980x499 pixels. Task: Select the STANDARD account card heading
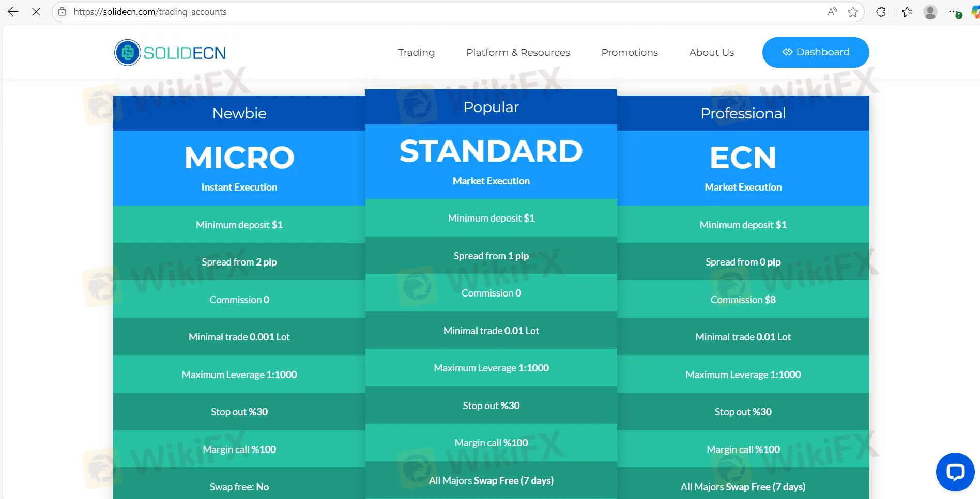click(x=491, y=151)
